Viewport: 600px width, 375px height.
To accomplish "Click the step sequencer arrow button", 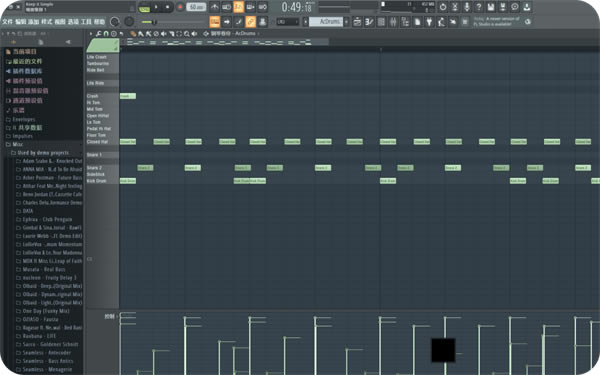I will click(x=227, y=22).
